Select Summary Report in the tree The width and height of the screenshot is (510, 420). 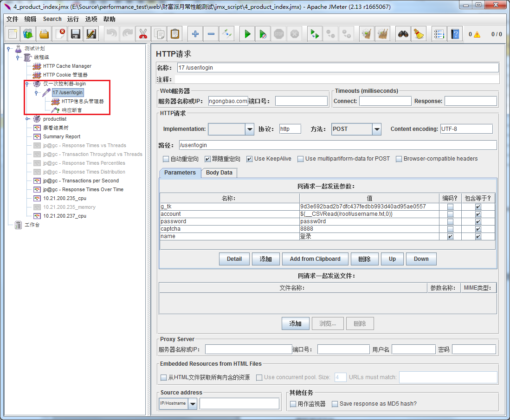(x=61, y=136)
